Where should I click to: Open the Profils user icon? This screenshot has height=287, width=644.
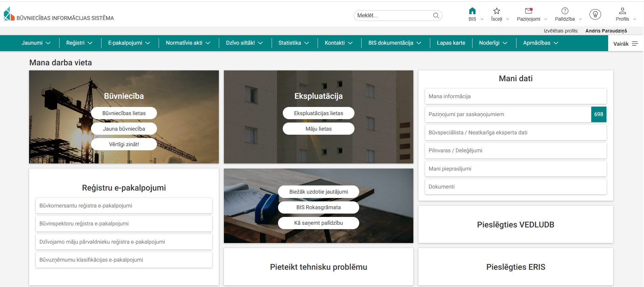(622, 11)
